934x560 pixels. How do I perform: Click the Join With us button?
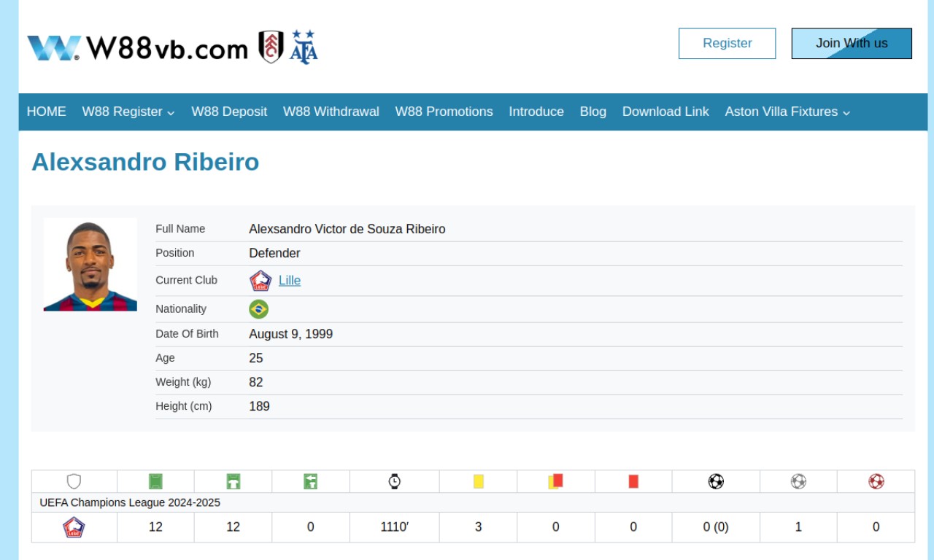852,44
